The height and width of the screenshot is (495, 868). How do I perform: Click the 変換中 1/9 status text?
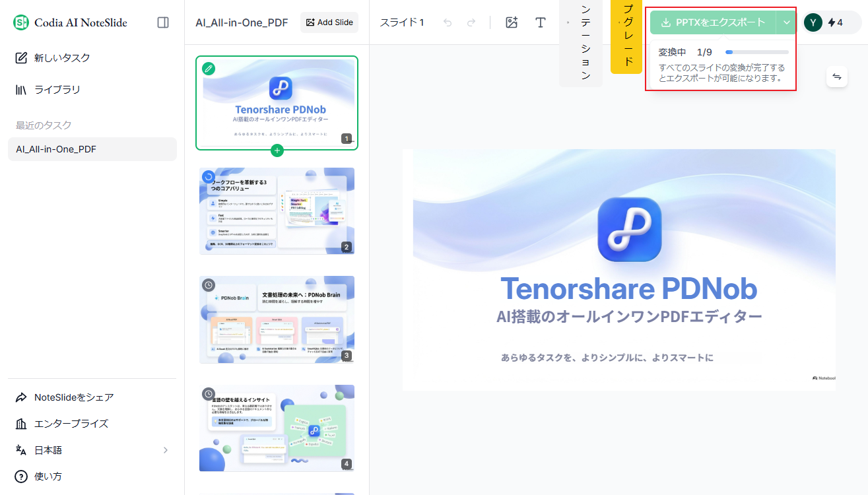685,52
